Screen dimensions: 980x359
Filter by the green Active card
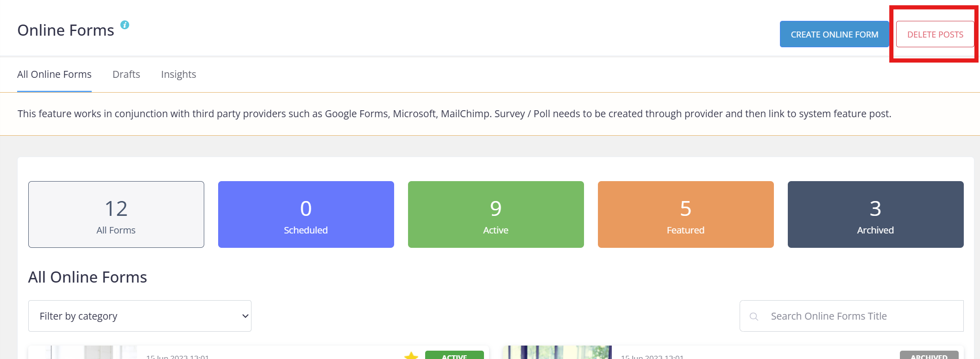pyautogui.click(x=496, y=214)
